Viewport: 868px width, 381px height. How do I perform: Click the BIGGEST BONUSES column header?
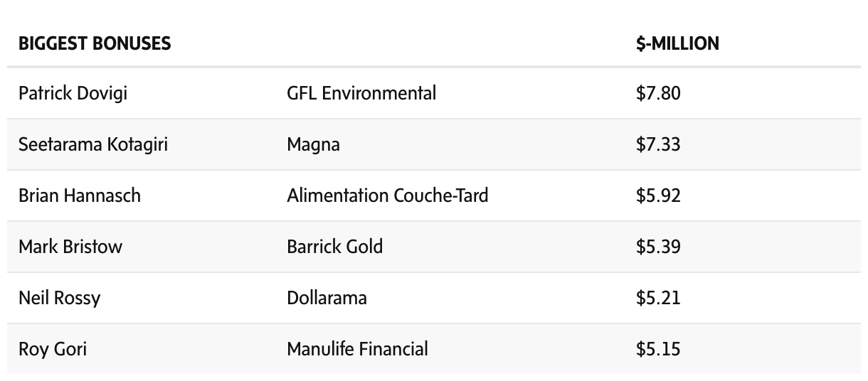point(95,44)
